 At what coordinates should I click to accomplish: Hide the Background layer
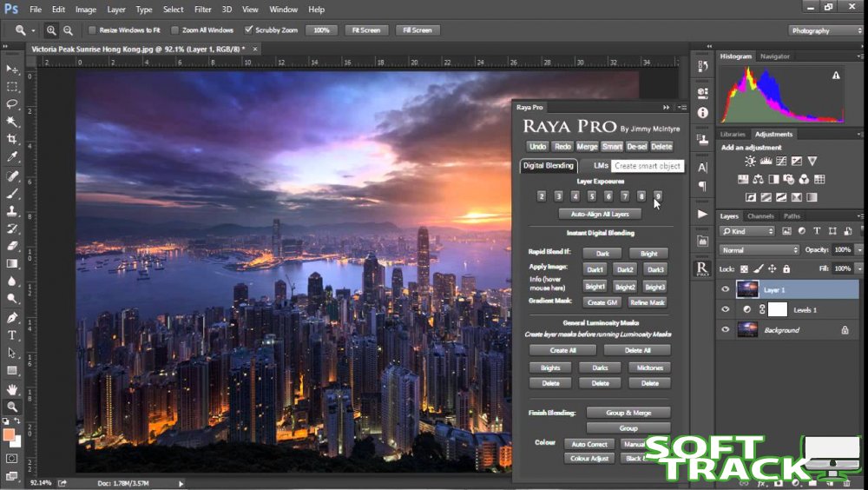726,330
